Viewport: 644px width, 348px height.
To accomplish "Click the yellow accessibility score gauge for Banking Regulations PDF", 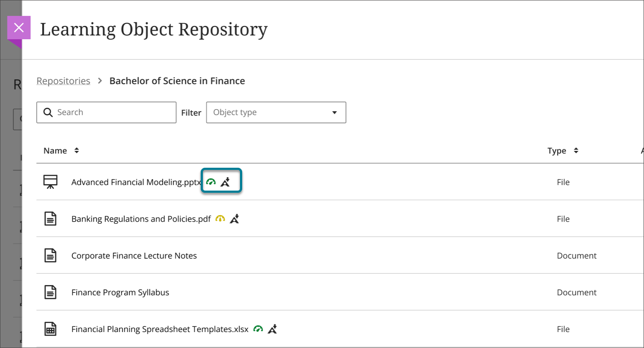I will tap(220, 219).
